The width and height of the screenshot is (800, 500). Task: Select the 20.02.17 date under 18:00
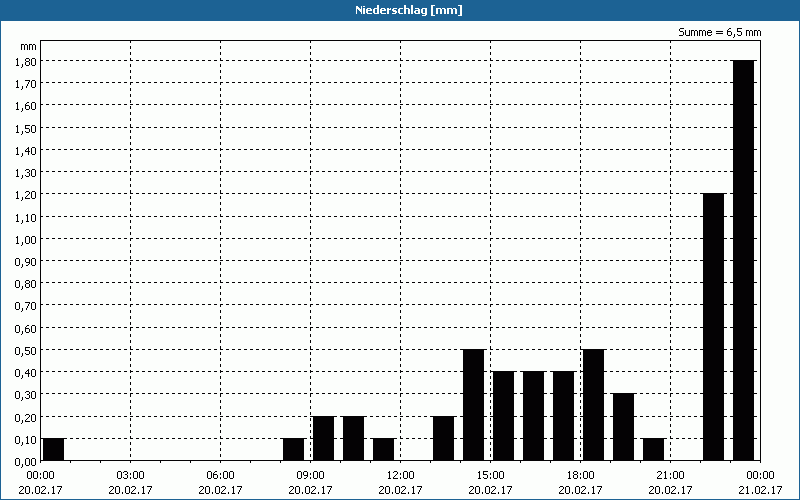tap(581, 490)
